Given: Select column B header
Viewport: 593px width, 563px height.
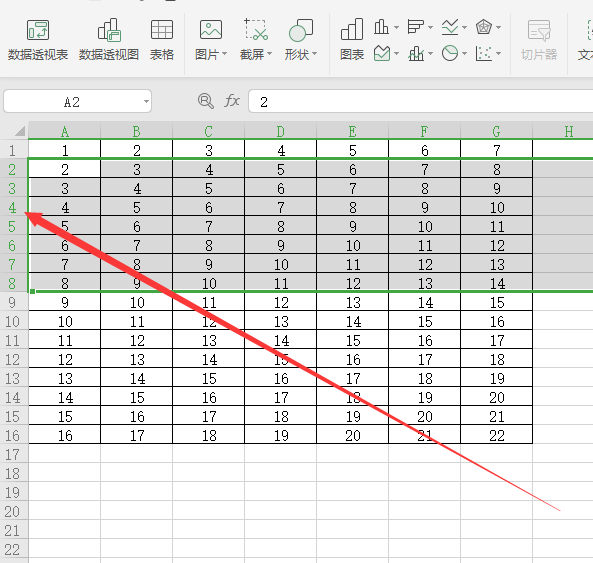Looking at the screenshot, I should point(137,131).
